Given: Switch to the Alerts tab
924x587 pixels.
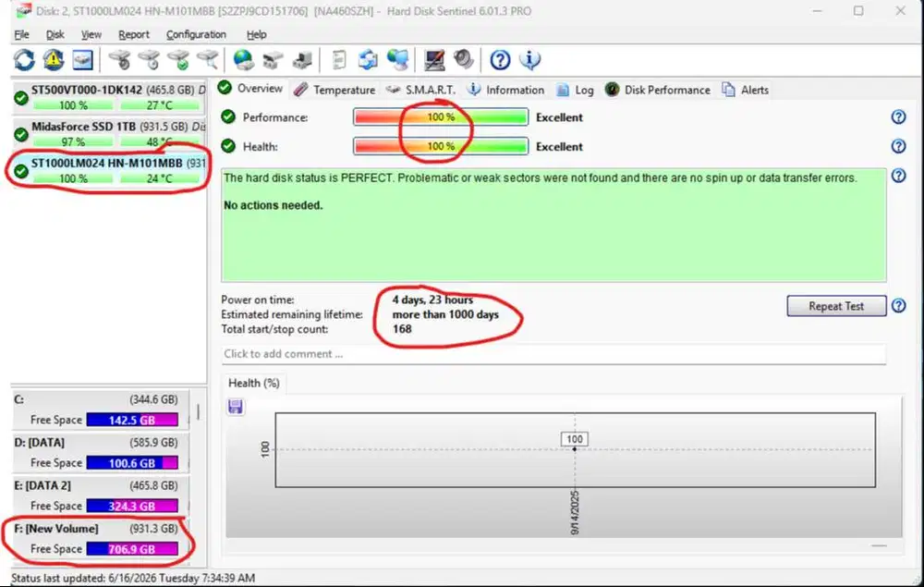Looking at the screenshot, I should click(746, 91).
